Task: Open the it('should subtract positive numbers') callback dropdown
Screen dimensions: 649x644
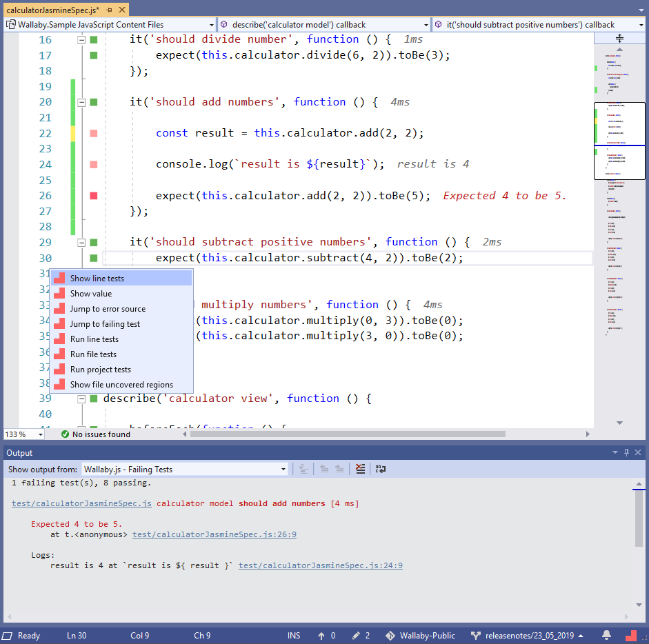Action: point(539,25)
